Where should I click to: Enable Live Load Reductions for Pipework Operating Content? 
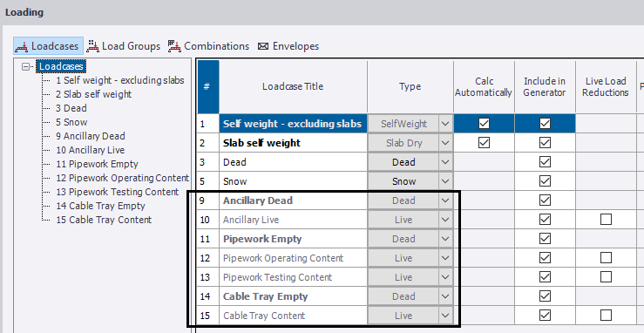[x=606, y=257]
